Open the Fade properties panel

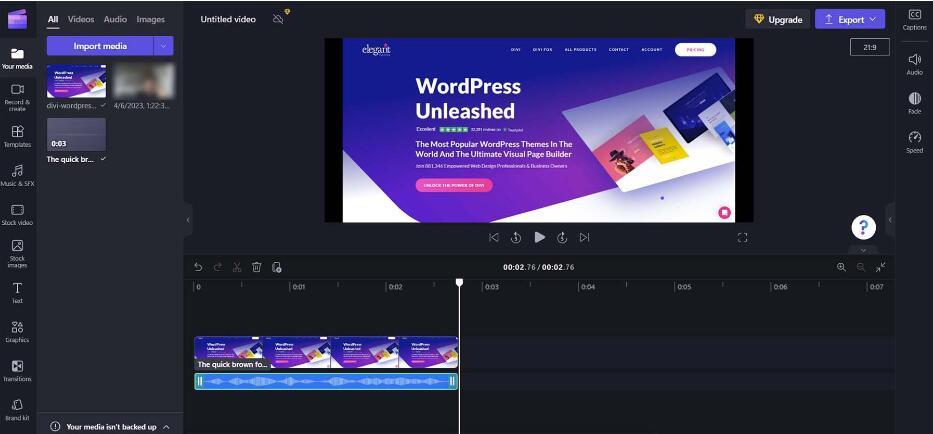(915, 103)
